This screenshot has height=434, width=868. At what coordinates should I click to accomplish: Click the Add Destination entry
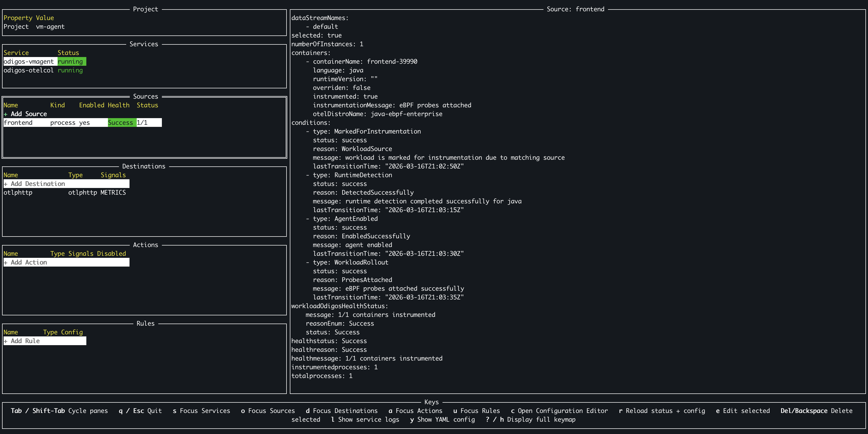pyautogui.click(x=35, y=184)
